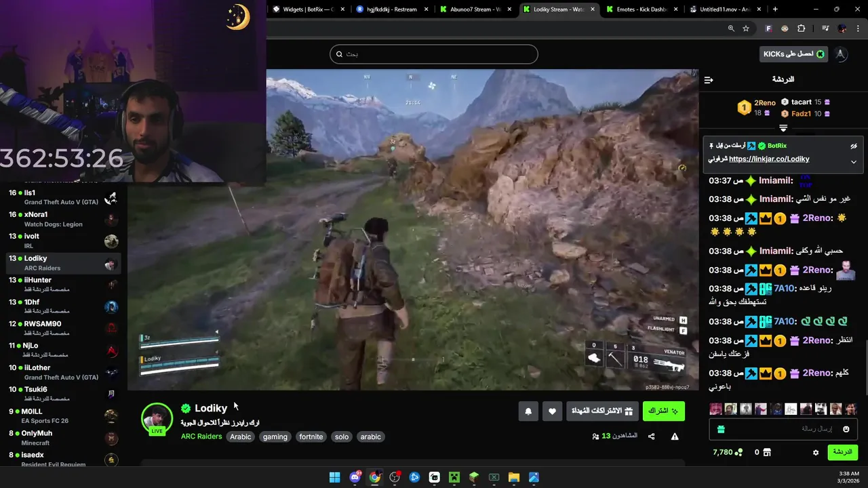Image resolution: width=868 pixels, height=488 pixels.
Task: Click the video player game stream
Action: click(x=413, y=230)
